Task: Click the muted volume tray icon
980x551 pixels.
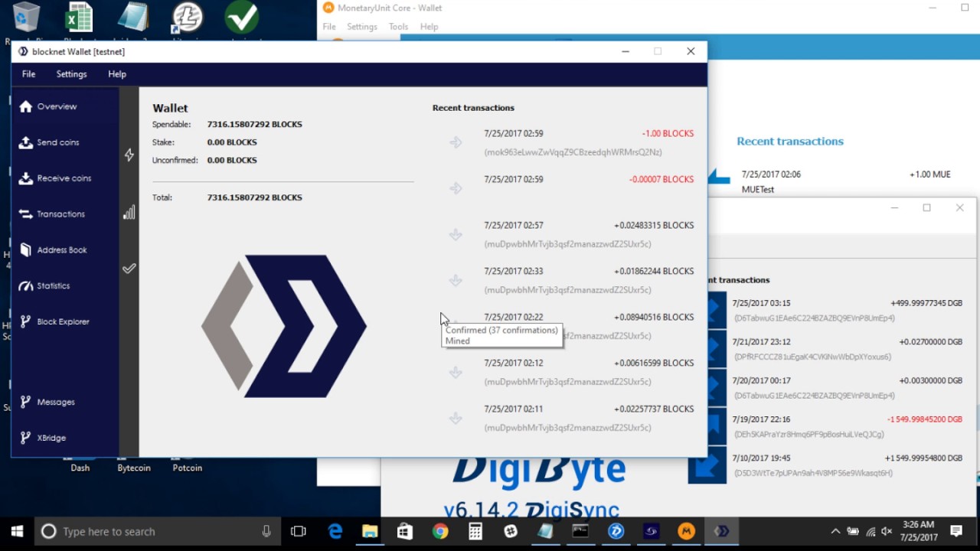Action: 887,531
